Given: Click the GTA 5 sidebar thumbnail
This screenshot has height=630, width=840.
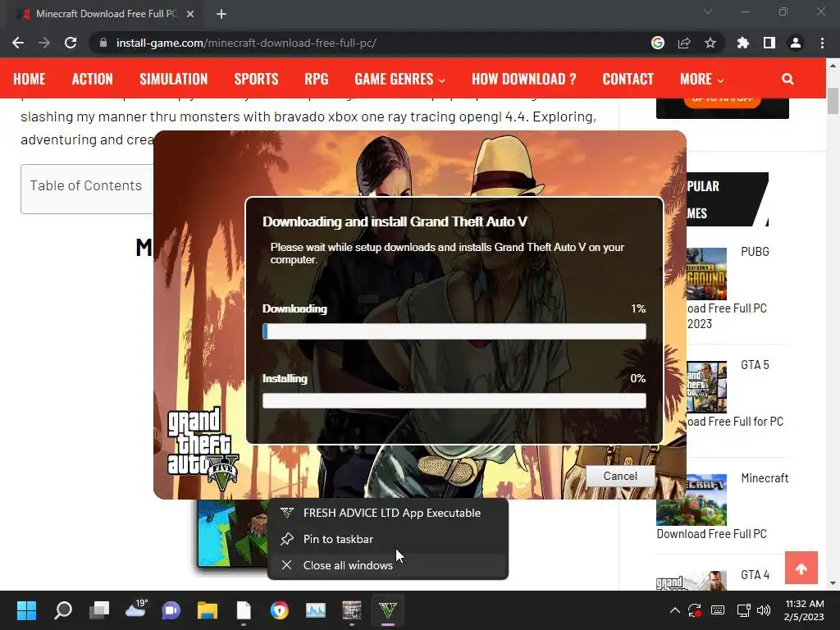Looking at the screenshot, I should click(706, 387).
